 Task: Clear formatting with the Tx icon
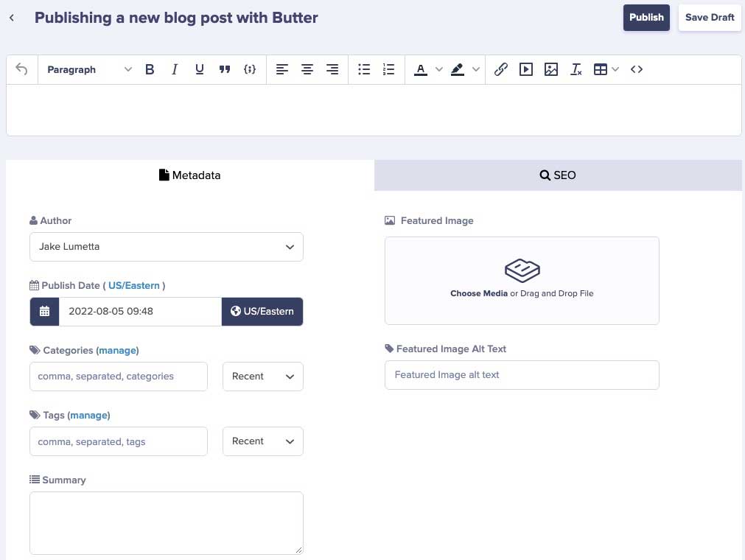576,69
